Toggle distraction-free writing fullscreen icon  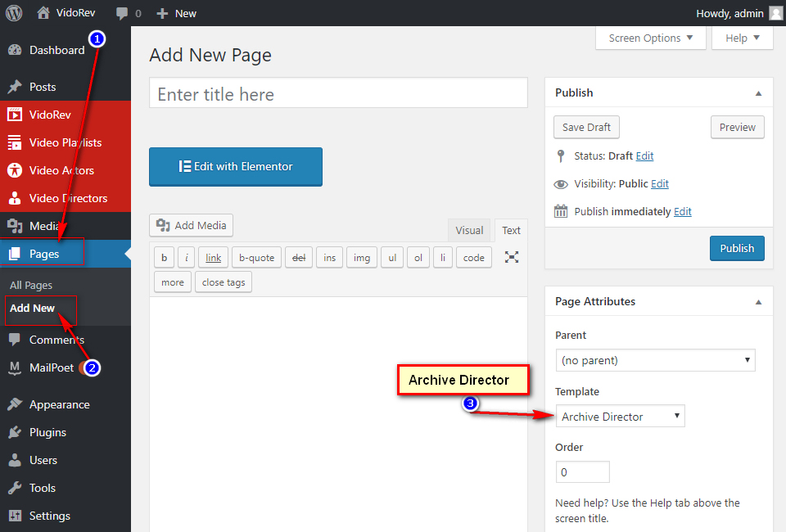point(512,257)
